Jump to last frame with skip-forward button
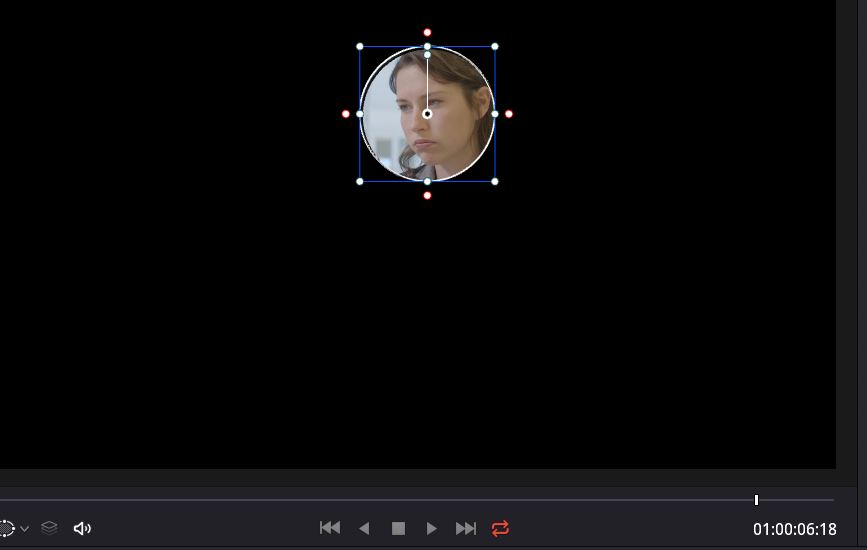867x550 pixels. [466, 528]
